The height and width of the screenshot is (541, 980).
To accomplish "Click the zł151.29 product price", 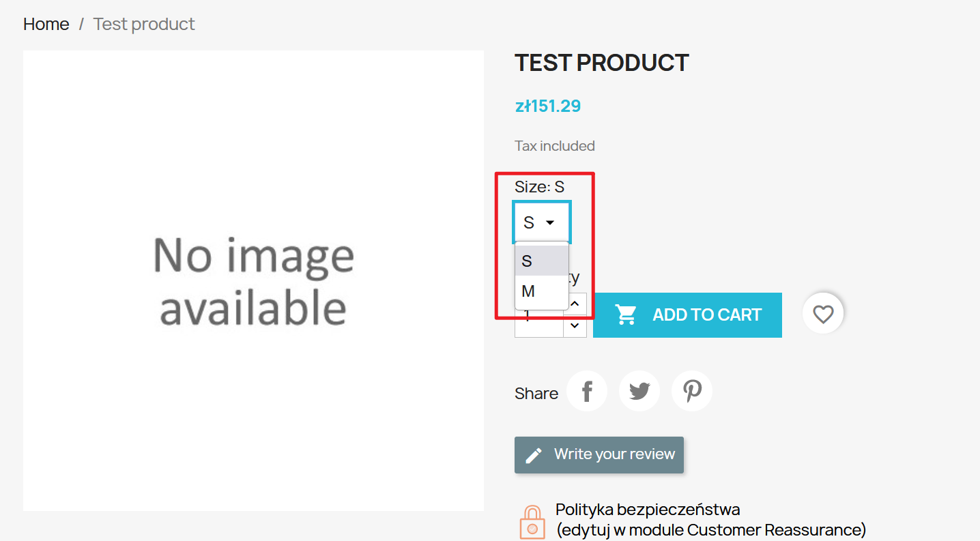I will pyautogui.click(x=548, y=106).
